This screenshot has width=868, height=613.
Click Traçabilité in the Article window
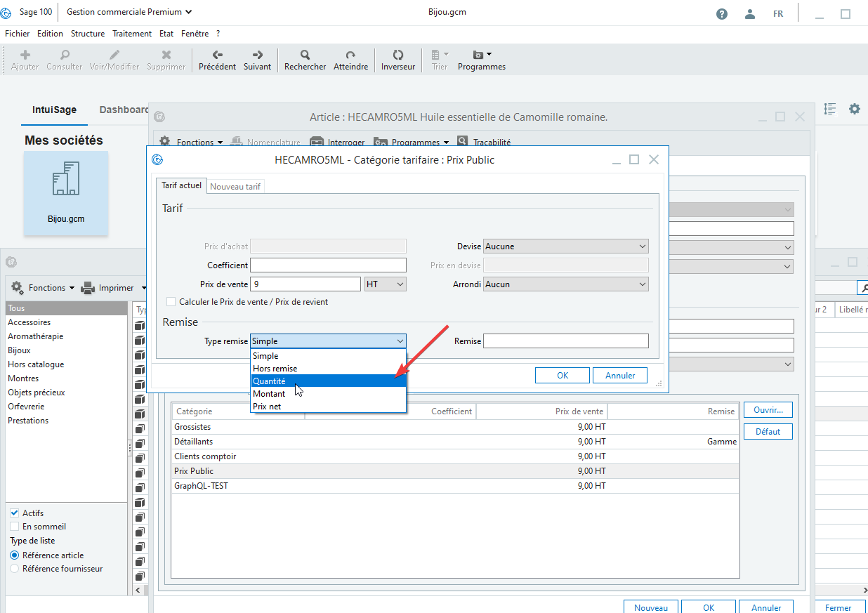485,142
